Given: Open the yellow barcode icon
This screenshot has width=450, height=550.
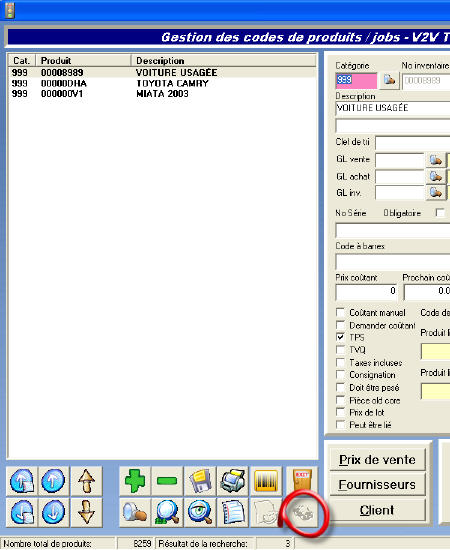Looking at the screenshot, I should click(x=266, y=481).
